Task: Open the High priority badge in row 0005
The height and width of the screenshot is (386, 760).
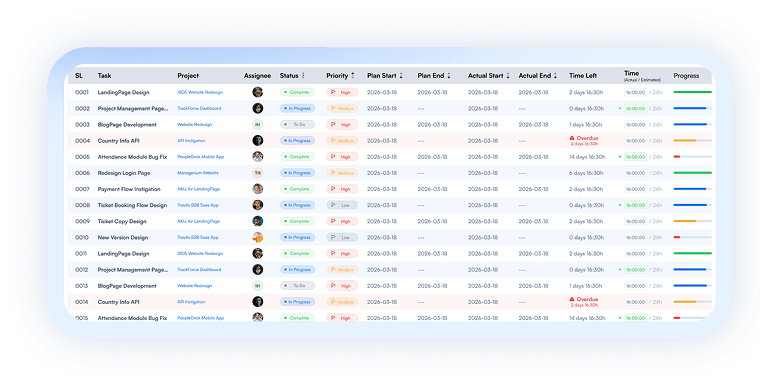Action: pyautogui.click(x=342, y=157)
